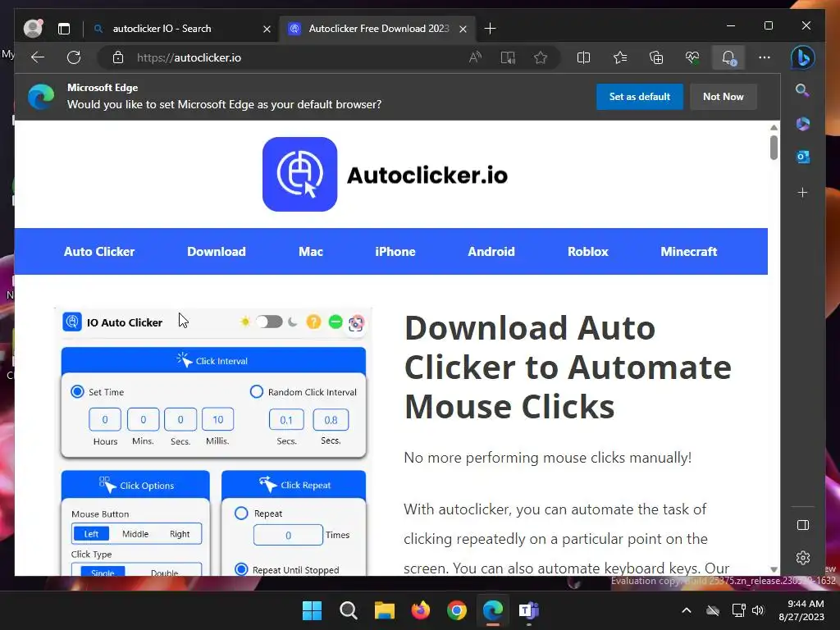Select the Set Time radio button

click(77, 391)
